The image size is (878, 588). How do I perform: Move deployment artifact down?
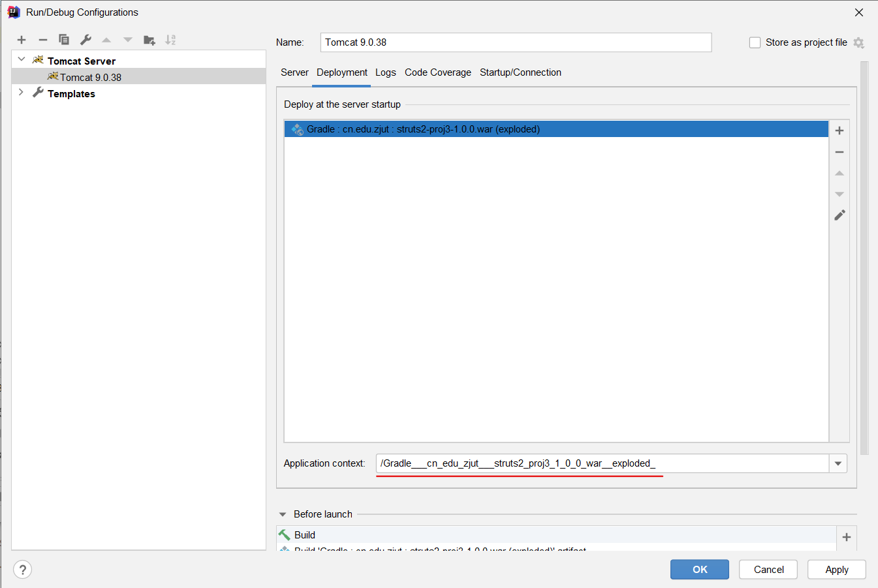(839, 194)
